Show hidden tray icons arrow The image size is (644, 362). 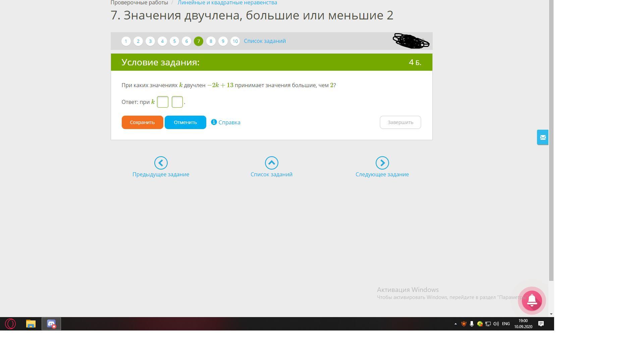point(455,324)
